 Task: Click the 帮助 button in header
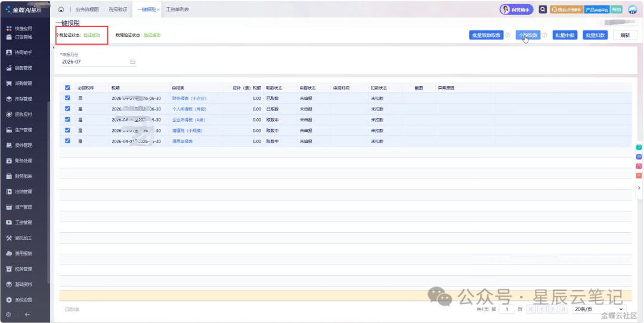coord(617,10)
